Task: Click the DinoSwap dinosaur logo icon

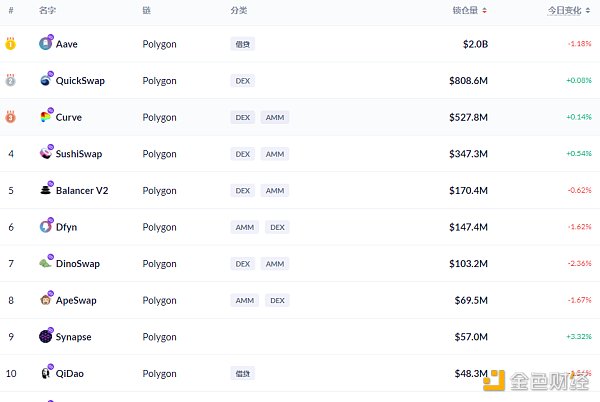Action: point(46,263)
